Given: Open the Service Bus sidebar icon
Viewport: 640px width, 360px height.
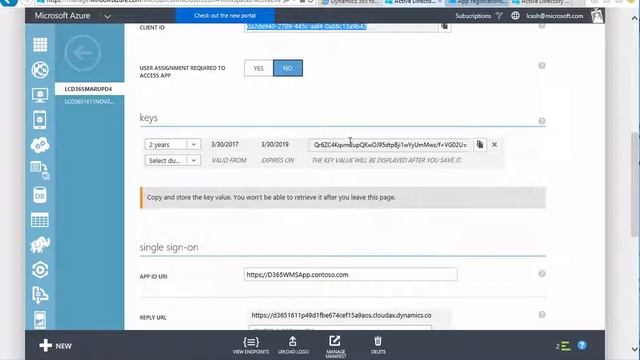Looking at the screenshot, I should pos(40,295).
